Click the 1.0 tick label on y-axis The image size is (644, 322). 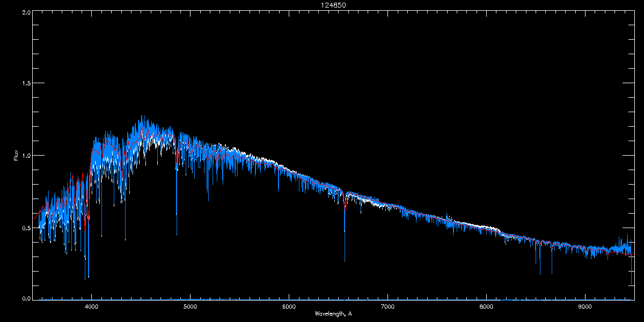point(26,156)
